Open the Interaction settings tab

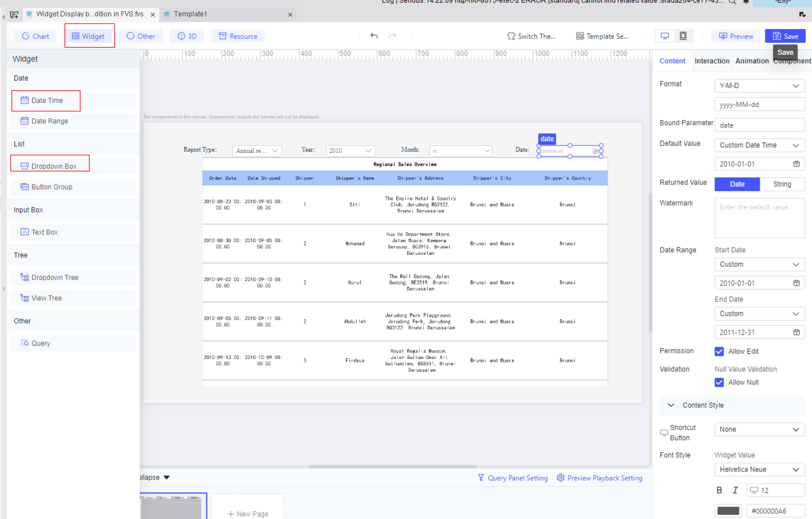pyautogui.click(x=712, y=61)
